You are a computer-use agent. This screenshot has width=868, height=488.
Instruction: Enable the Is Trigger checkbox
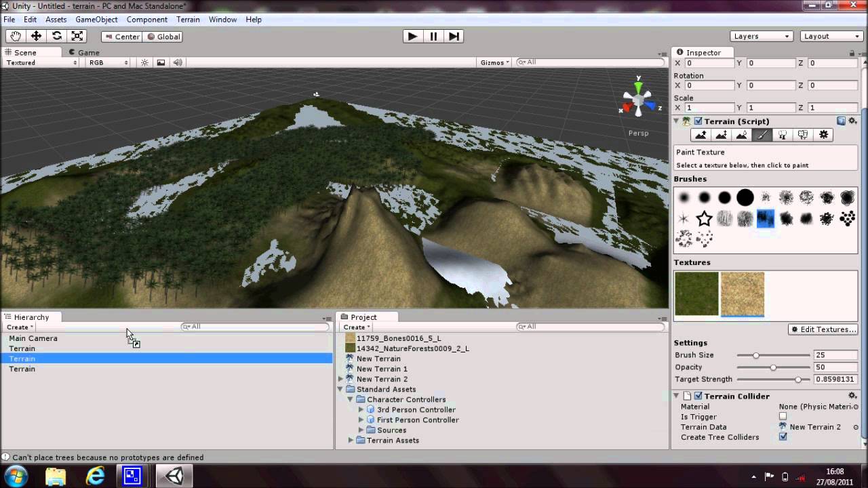coord(783,416)
